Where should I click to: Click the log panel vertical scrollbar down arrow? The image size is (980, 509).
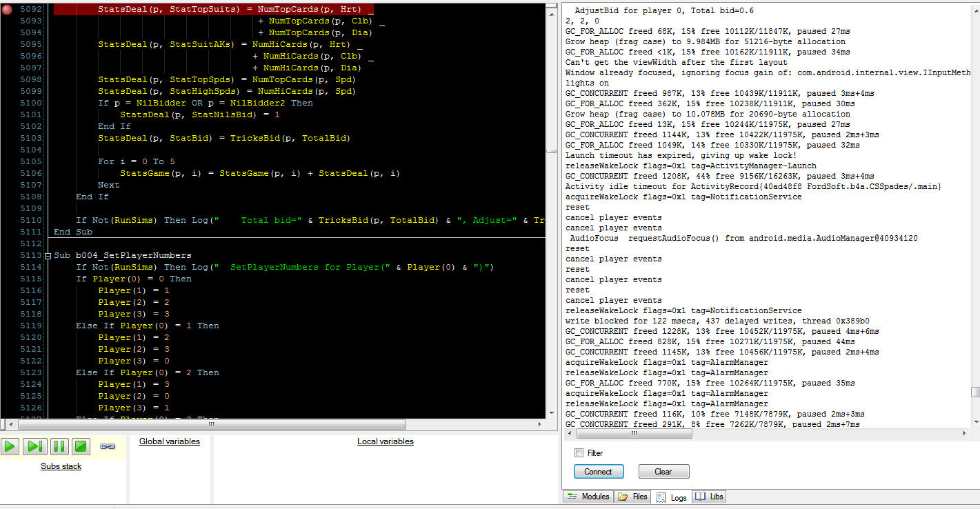coord(974,422)
